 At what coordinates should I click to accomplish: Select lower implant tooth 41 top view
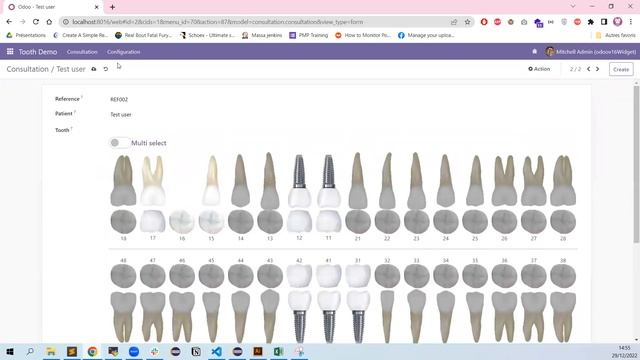pyautogui.click(x=329, y=276)
